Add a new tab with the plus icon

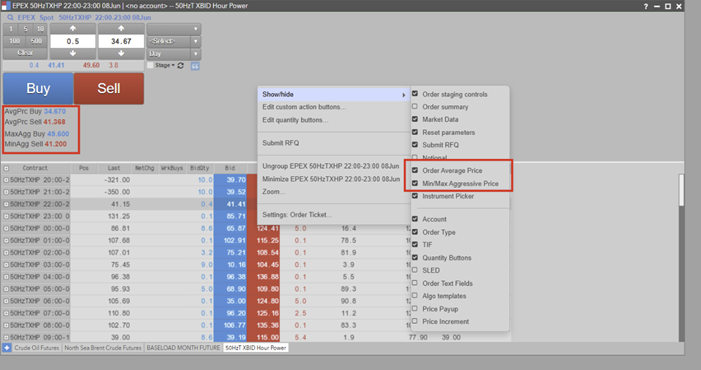pos(7,348)
